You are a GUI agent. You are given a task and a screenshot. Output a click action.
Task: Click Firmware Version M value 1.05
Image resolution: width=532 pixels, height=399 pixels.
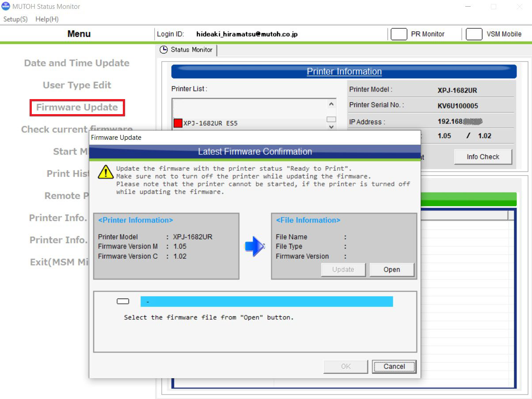click(180, 246)
